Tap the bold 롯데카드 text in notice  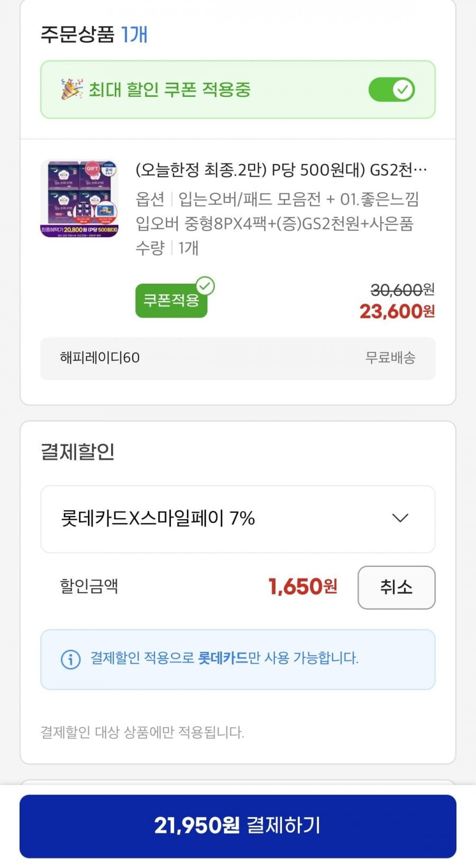(x=223, y=658)
